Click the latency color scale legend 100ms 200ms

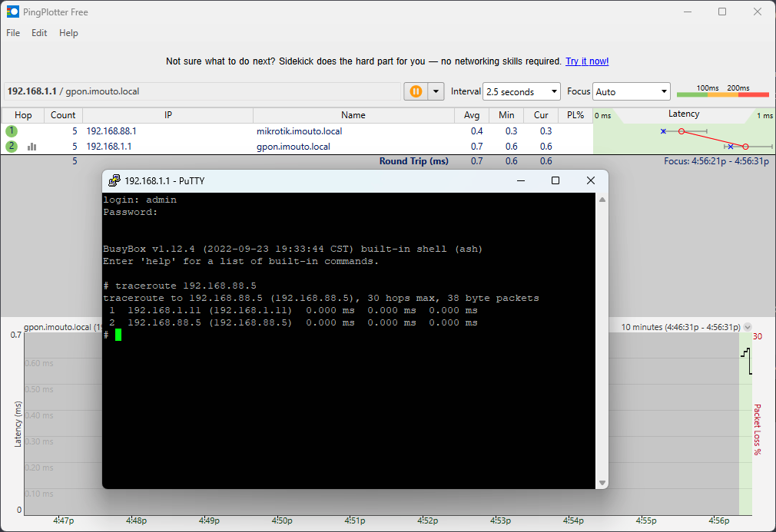pos(722,91)
